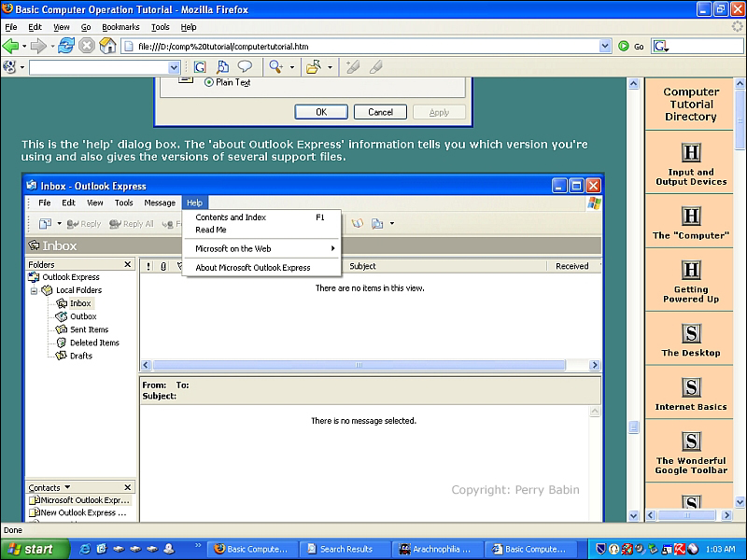Go to Firefox Home page icon
This screenshot has height=560, width=747.
[x=107, y=46]
